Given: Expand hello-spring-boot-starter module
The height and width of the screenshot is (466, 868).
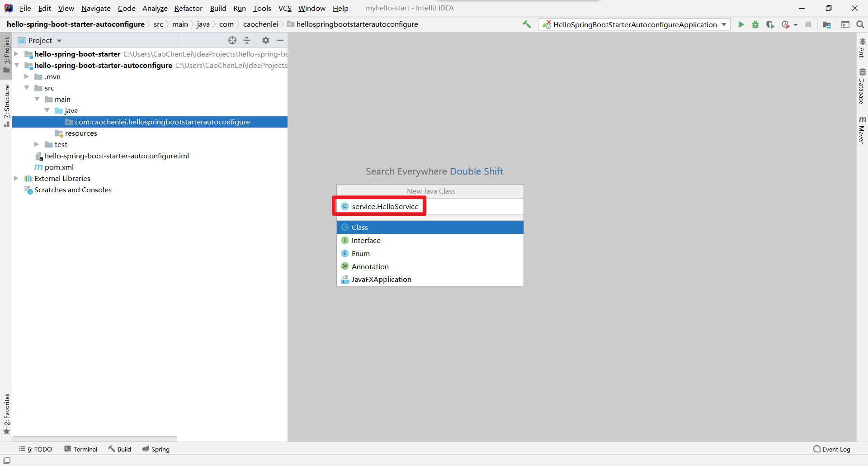Looking at the screenshot, I should (x=16, y=54).
